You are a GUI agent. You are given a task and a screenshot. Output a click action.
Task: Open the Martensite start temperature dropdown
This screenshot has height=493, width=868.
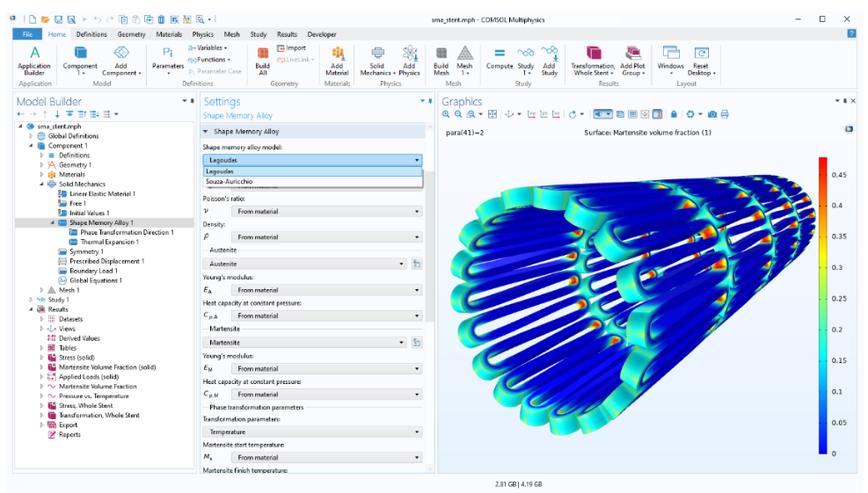click(x=326, y=458)
